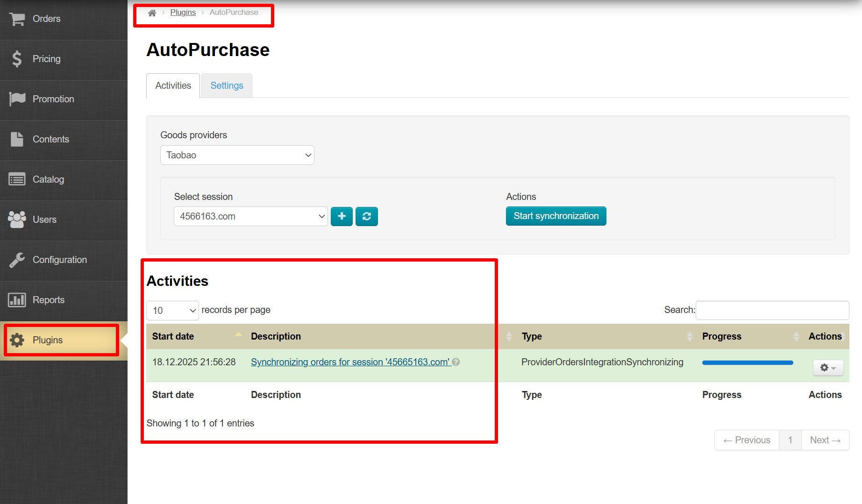Click the Search input field
The width and height of the screenshot is (862, 504).
click(x=772, y=310)
